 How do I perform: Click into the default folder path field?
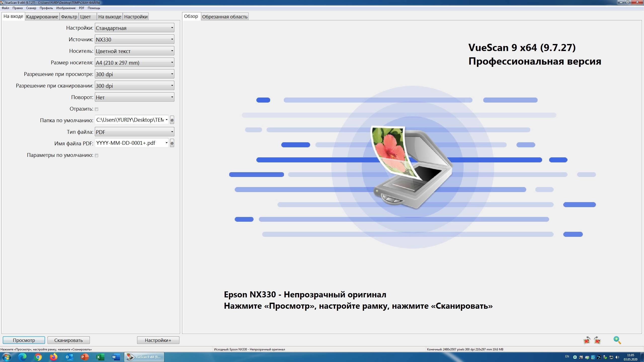coord(130,120)
